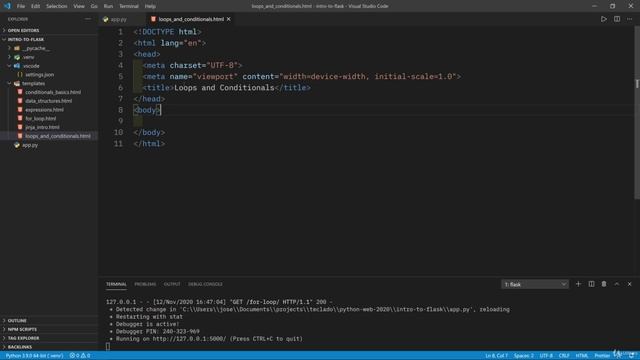Change encoding via UTF-8 status item
This screenshot has height=360, width=640.
546,356
